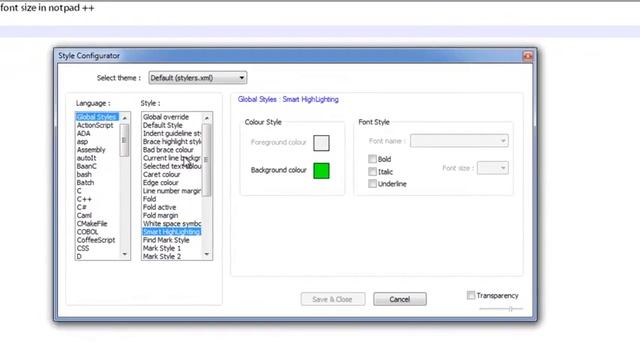Click Style list scroll up arrow
Screen dimensions: 640x360
click(x=207, y=118)
